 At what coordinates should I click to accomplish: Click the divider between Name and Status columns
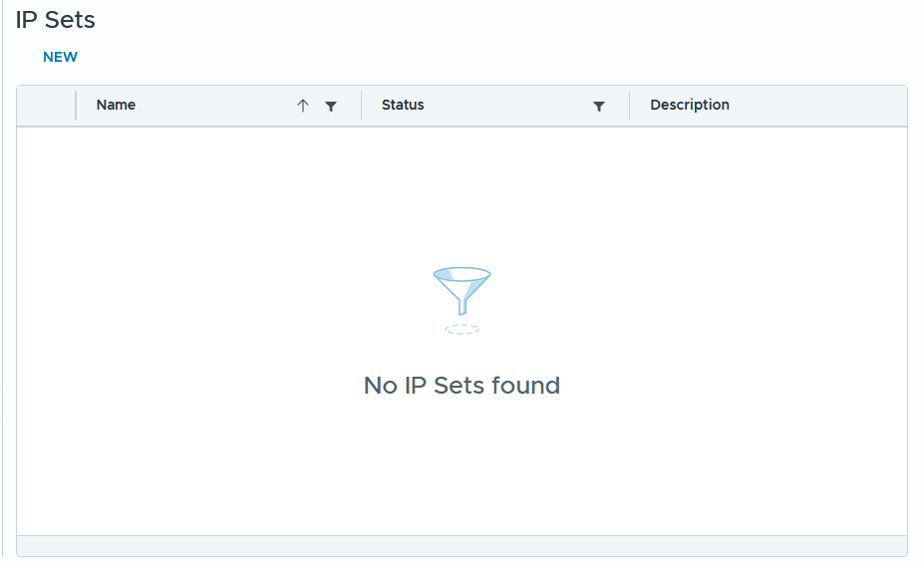pos(361,106)
